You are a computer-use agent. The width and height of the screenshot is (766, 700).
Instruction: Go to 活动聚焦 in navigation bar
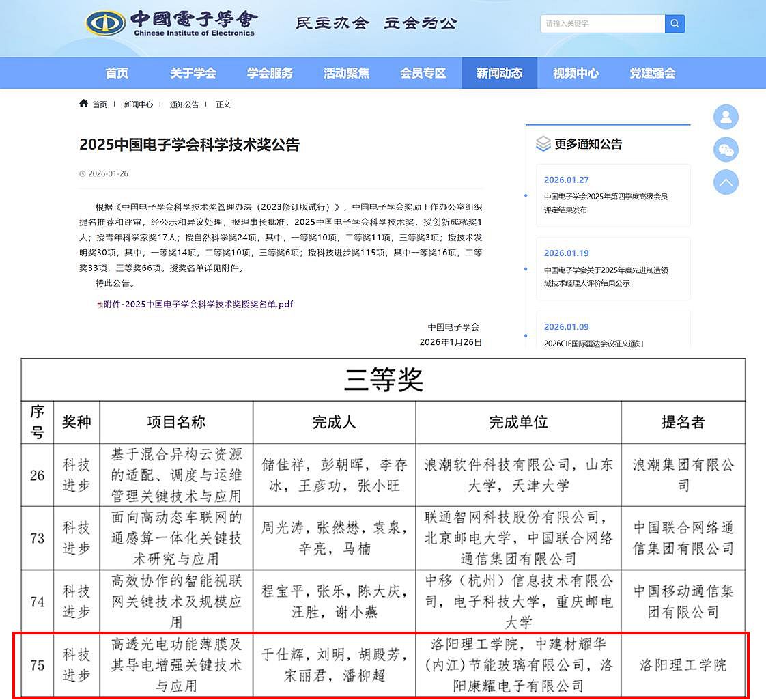tap(346, 74)
